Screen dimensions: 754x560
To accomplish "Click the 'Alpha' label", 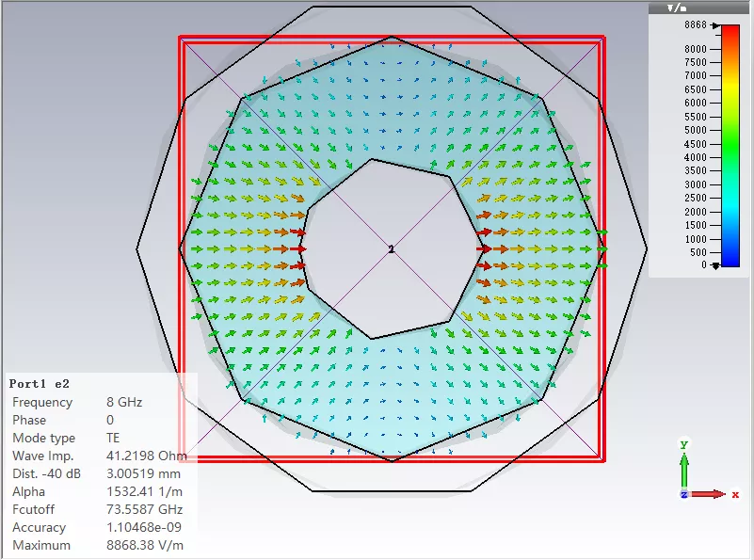I will (x=28, y=491).
